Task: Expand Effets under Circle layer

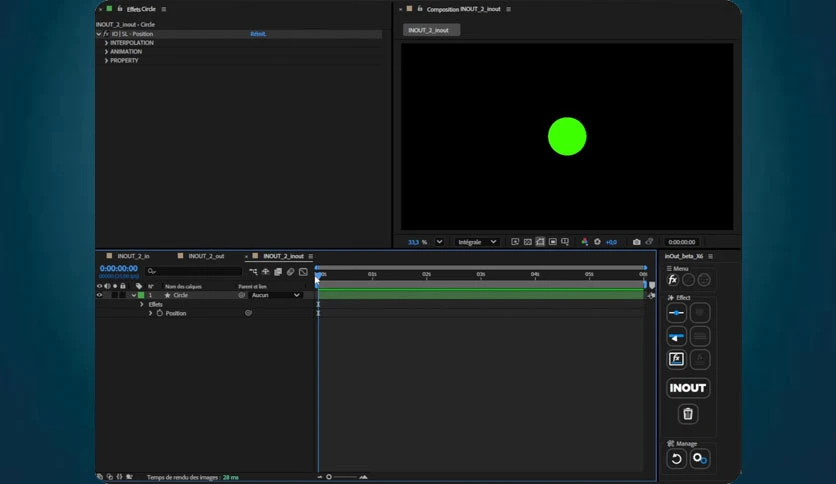Action: point(142,304)
